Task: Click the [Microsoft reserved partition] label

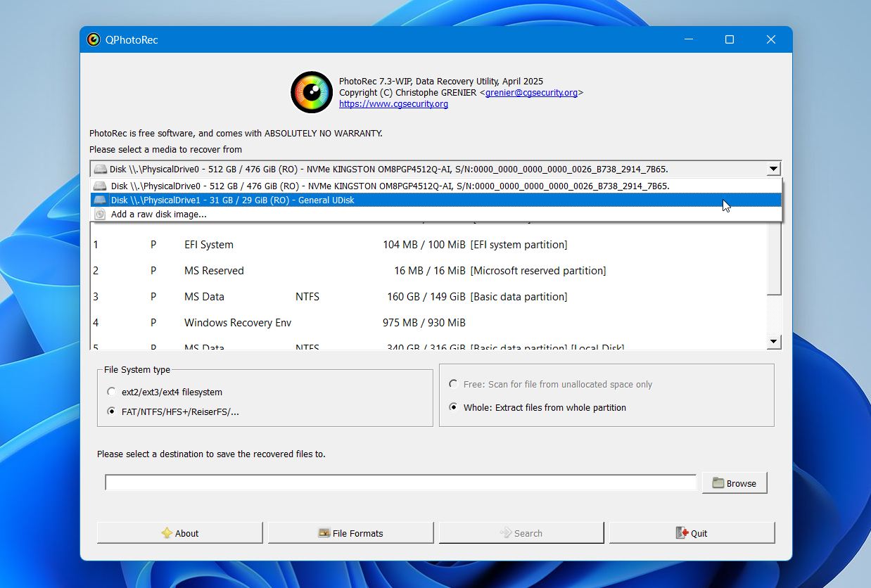Action: click(x=538, y=271)
